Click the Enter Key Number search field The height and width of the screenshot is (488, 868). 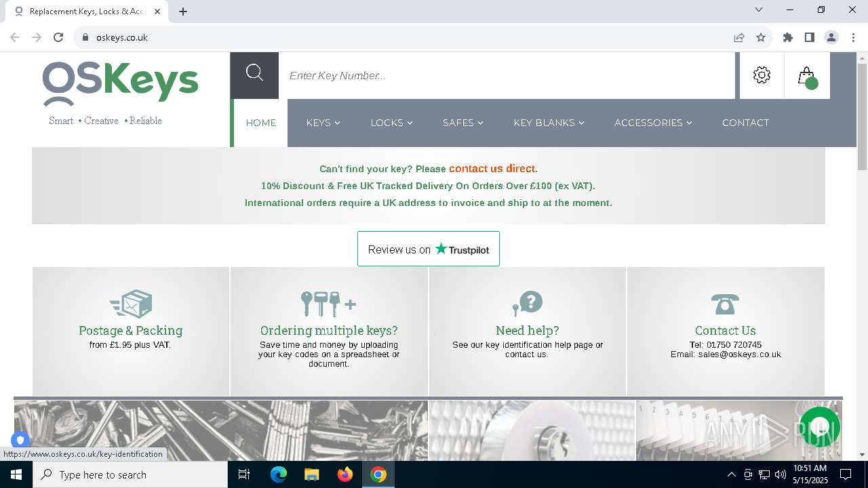[507, 75]
